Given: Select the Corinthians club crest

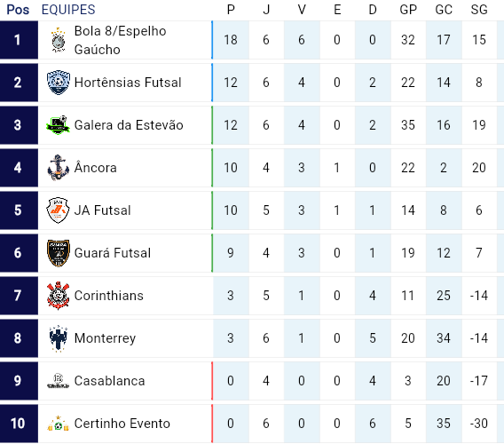Looking at the screenshot, I should pyautogui.click(x=59, y=296).
